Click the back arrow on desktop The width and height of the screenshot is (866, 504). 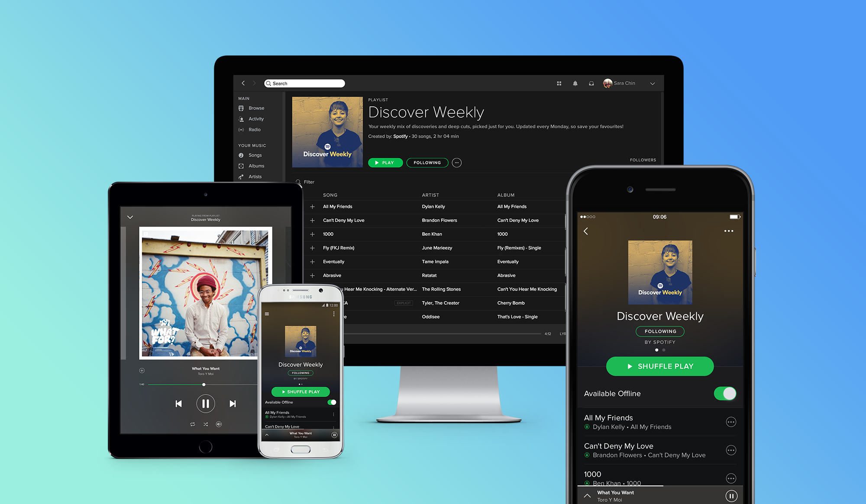click(x=242, y=82)
